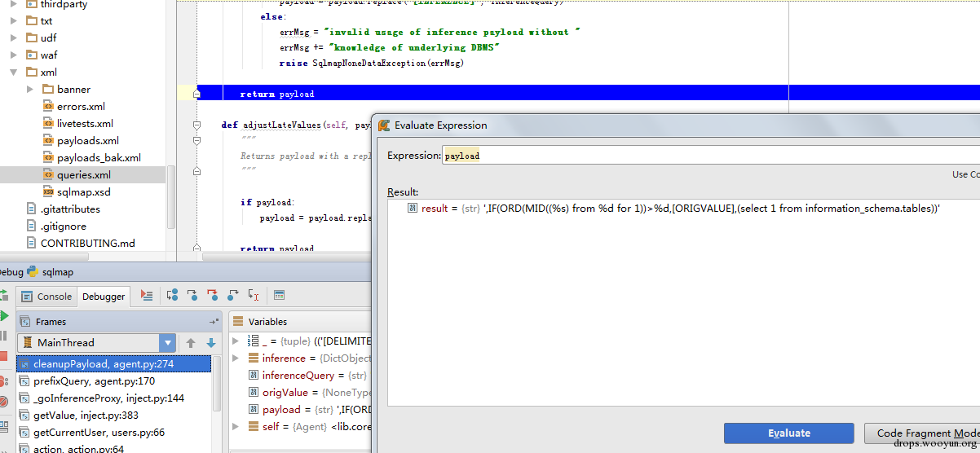Expand the banner folder in tree
Image resolution: width=980 pixels, height=453 pixels.
coord(30,89)
